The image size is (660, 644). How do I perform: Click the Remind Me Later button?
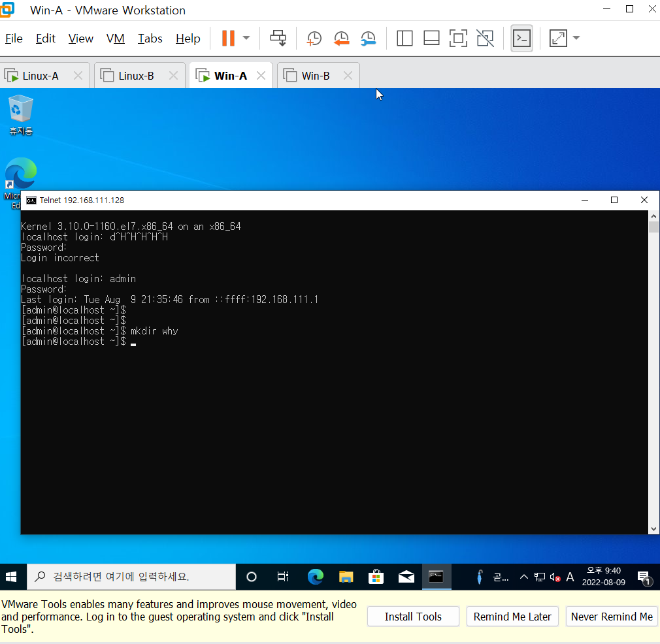(512, 617)
